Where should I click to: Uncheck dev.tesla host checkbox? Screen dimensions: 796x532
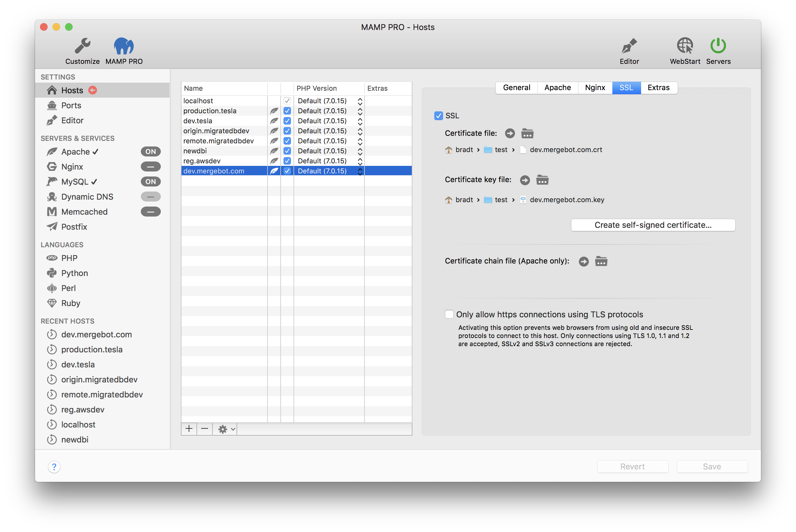[287, 121]
